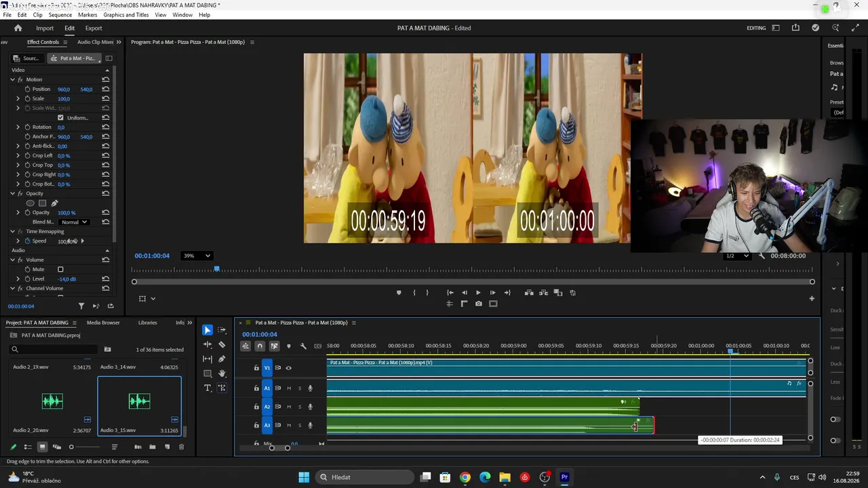
Task: Switch to Export workspace
Action: 94,28
